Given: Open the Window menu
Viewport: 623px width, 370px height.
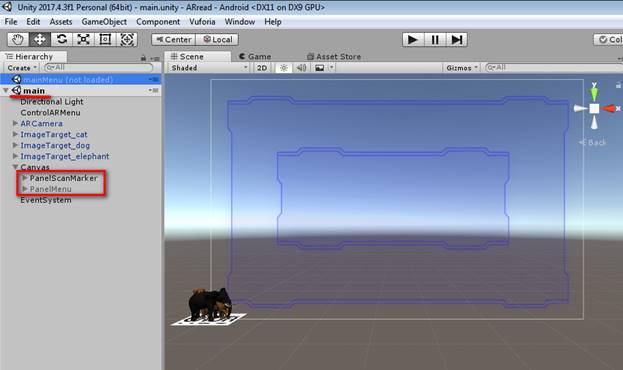Looking at the screenshot, I should (x=240, y=22).
